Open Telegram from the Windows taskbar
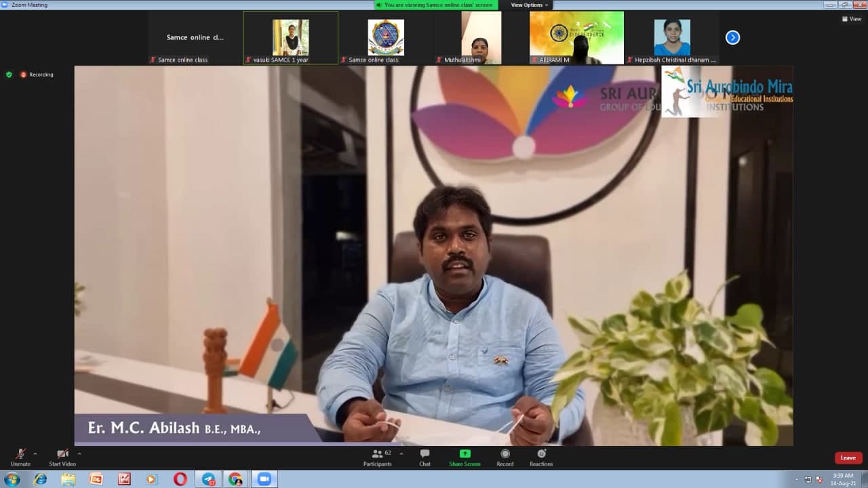868x488 pixels. 208,479
